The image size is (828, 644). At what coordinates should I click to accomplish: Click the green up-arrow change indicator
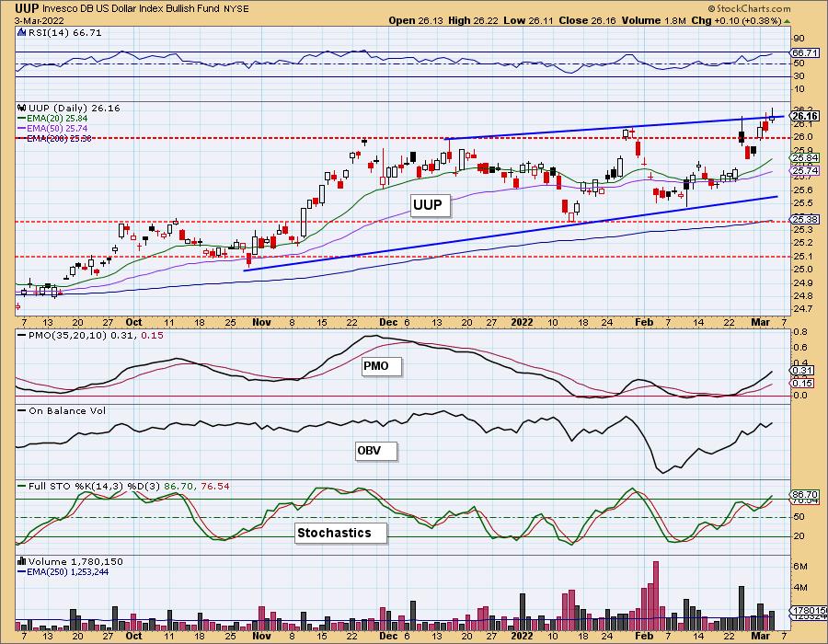(787, 21)
